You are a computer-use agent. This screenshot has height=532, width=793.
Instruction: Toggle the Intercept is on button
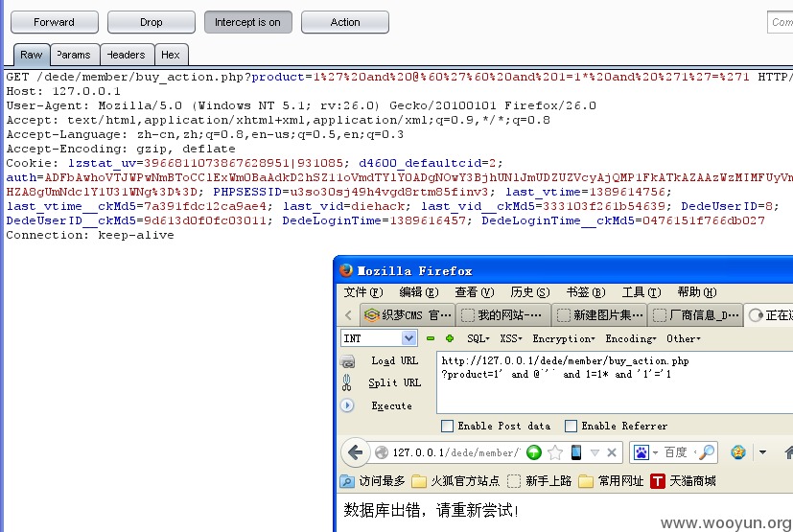click(x=247, y=22)
